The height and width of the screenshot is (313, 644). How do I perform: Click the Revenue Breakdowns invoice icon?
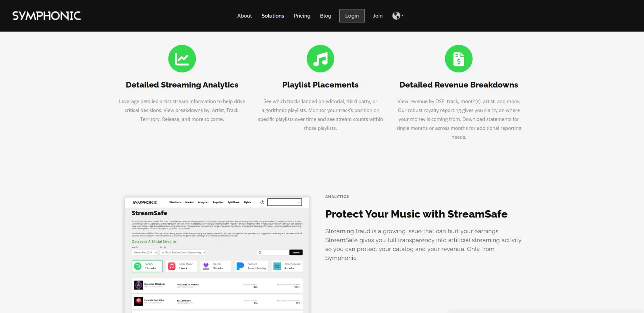[459, 59]
